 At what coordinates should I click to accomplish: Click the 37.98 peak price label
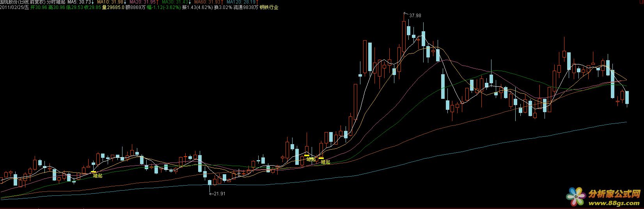(x=415, y=15)
